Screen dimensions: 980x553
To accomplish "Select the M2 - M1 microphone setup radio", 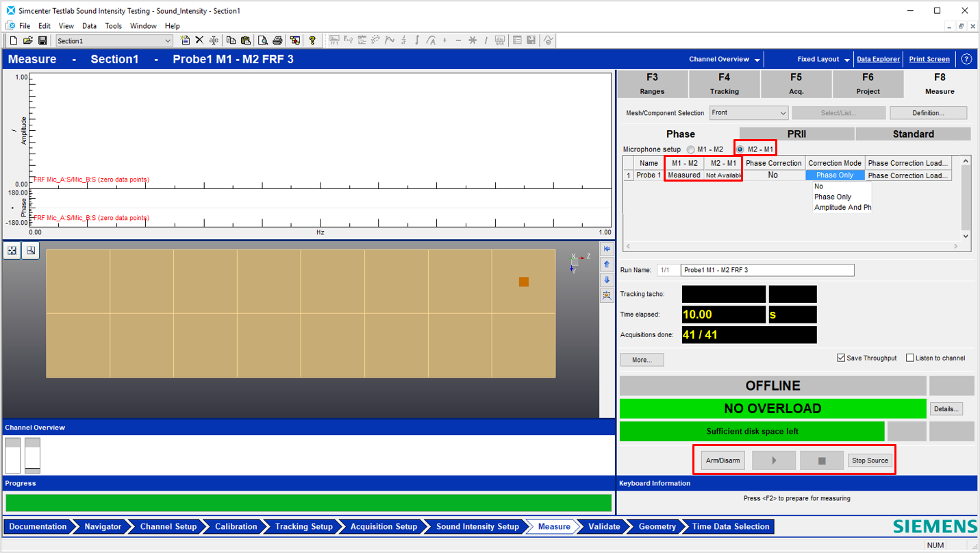I will [740, 149].
